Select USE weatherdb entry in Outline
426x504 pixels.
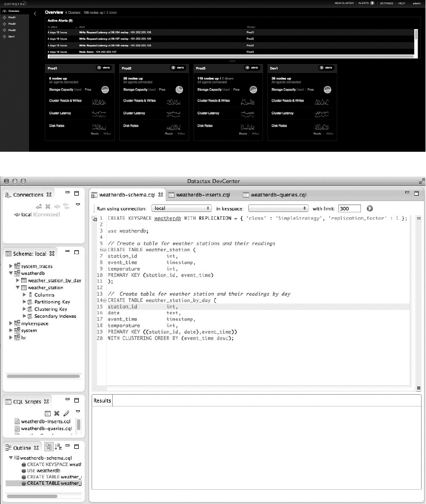click(41, 470)
